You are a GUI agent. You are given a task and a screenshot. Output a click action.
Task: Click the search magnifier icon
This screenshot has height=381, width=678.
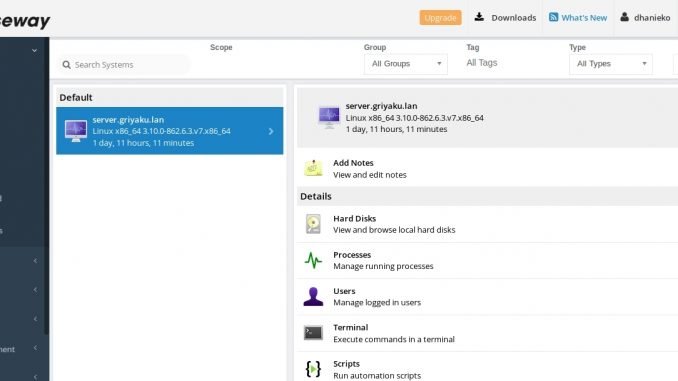pos(66,65)
